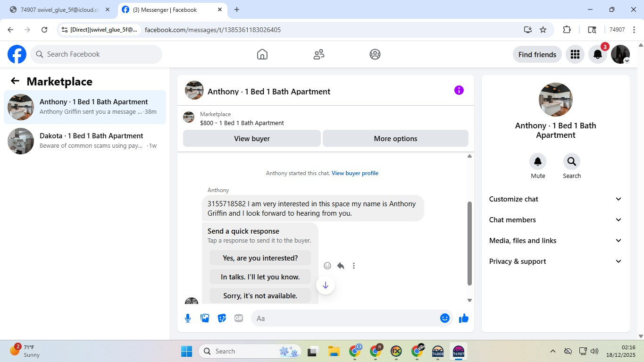This screenshot has height=362, width=644.
Task: Reload the page in Chrome
Action: tap(44, 30)
